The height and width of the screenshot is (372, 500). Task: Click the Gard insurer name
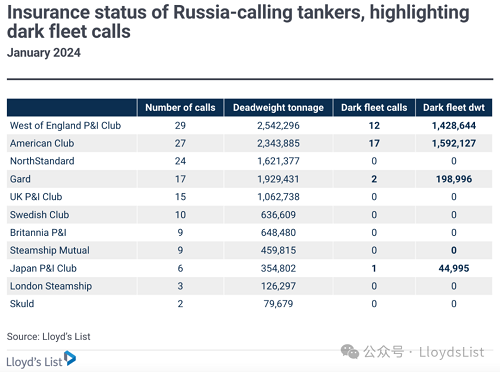[x=20, y=179]
